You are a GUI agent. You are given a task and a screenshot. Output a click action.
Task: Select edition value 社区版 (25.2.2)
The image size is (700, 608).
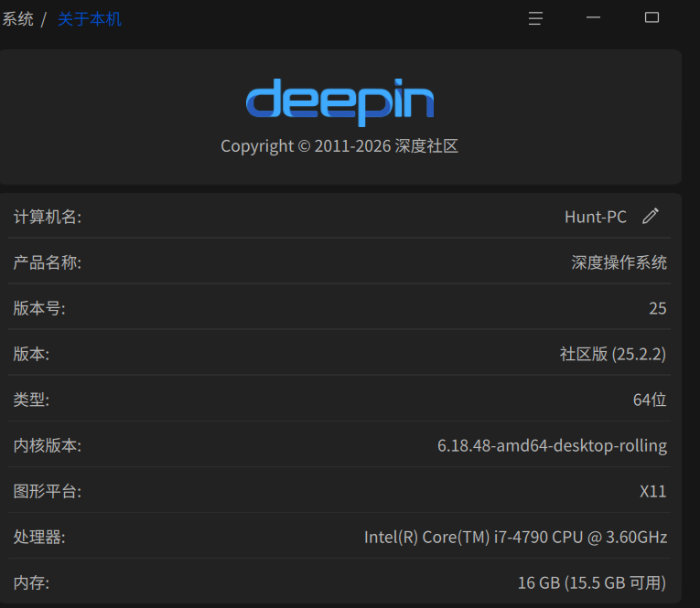(x=613, y=354)
